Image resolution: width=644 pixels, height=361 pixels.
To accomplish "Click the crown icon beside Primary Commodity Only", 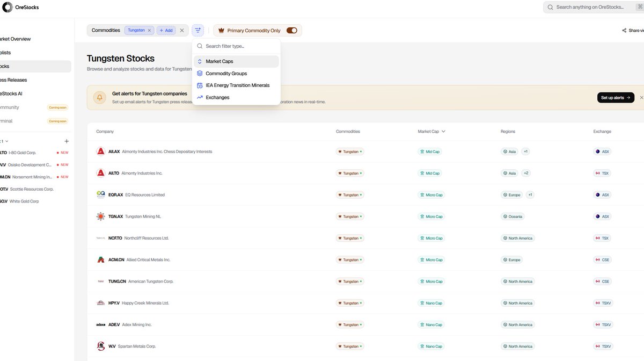I will click(x=221, y=31).
